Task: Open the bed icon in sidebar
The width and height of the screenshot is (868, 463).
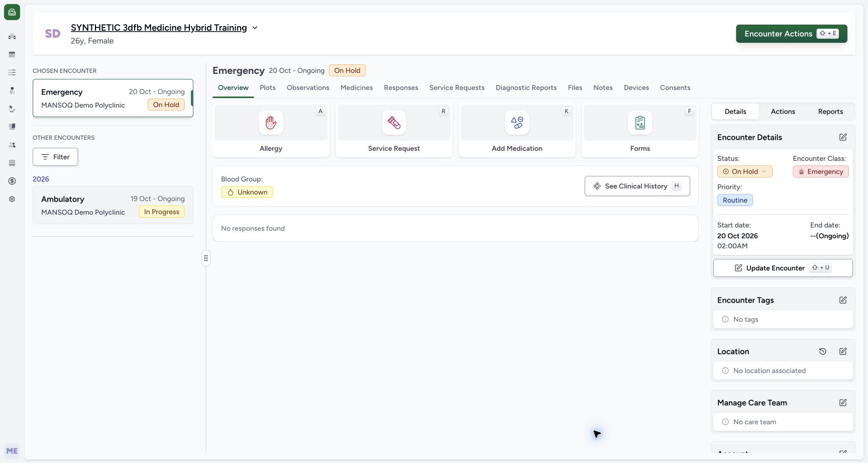Action: pos(12,163)
